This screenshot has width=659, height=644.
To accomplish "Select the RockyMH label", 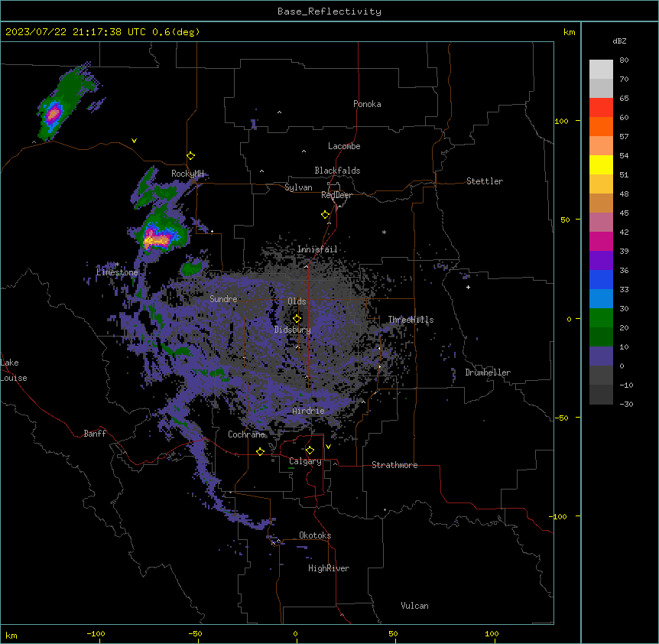I will [187, 174].
